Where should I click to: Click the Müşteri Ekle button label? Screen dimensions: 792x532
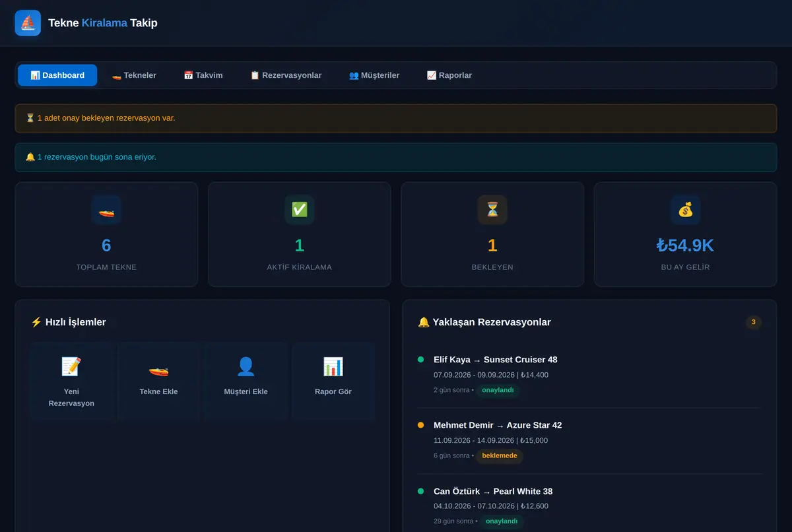pyautogui.click(x=246, y=391)
